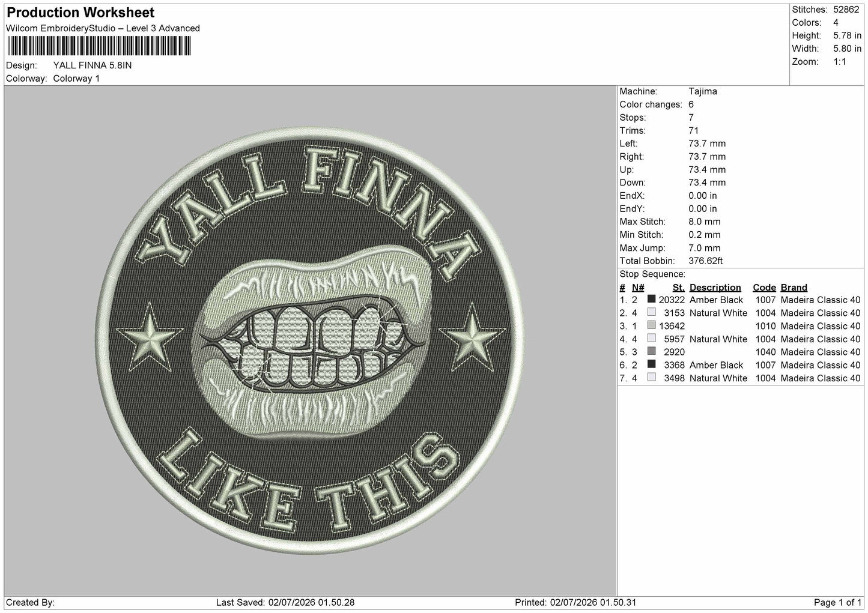
Task: Click the EndY value '0.00 in'
Action: pyautogui.click(x=703, y=209)
